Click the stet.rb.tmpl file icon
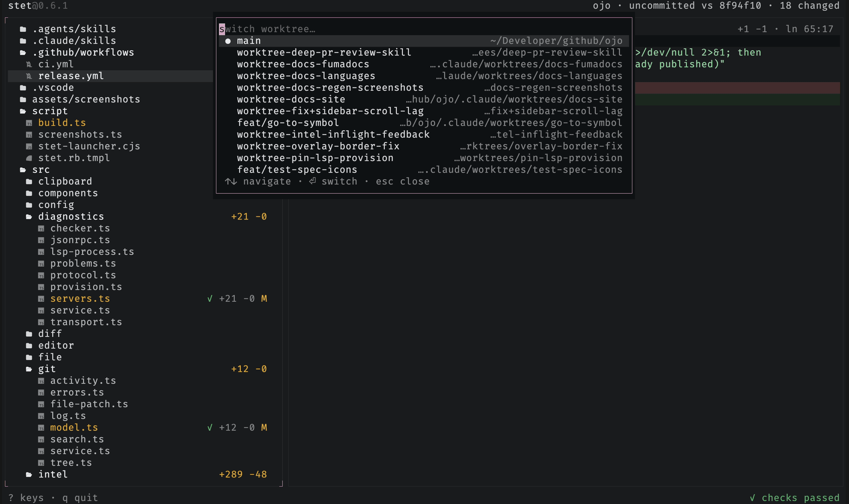Screen dimensions: 849x504 (x=29, y=158)
